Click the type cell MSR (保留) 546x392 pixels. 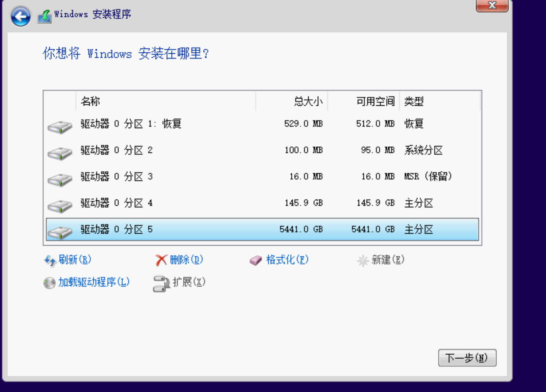tap(428, 177)
